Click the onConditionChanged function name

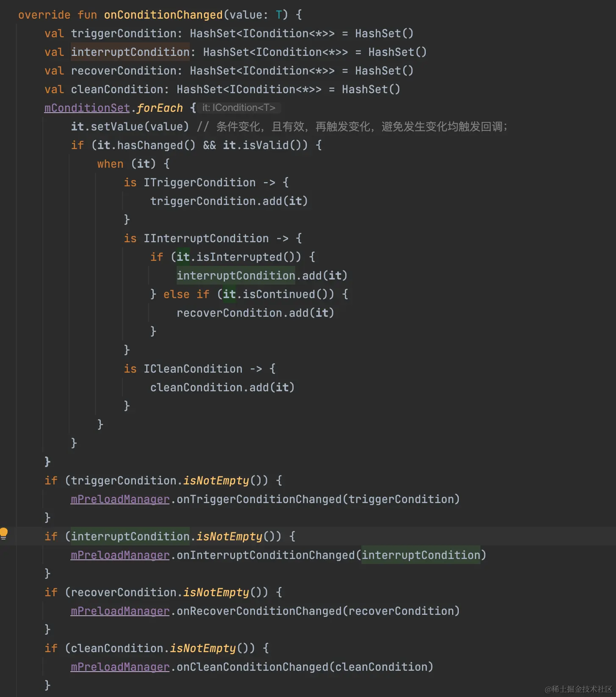pos(164,15)
